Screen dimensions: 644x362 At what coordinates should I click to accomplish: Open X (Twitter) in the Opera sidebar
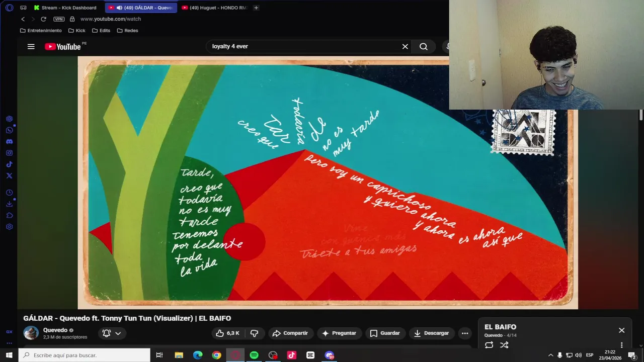click(9, 175)
